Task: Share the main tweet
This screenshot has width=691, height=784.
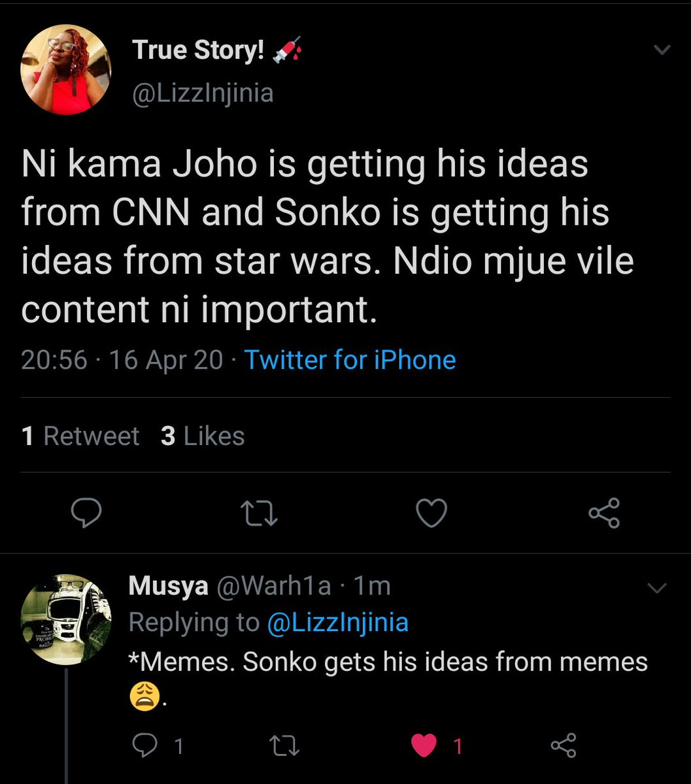Action: (604, 513)
